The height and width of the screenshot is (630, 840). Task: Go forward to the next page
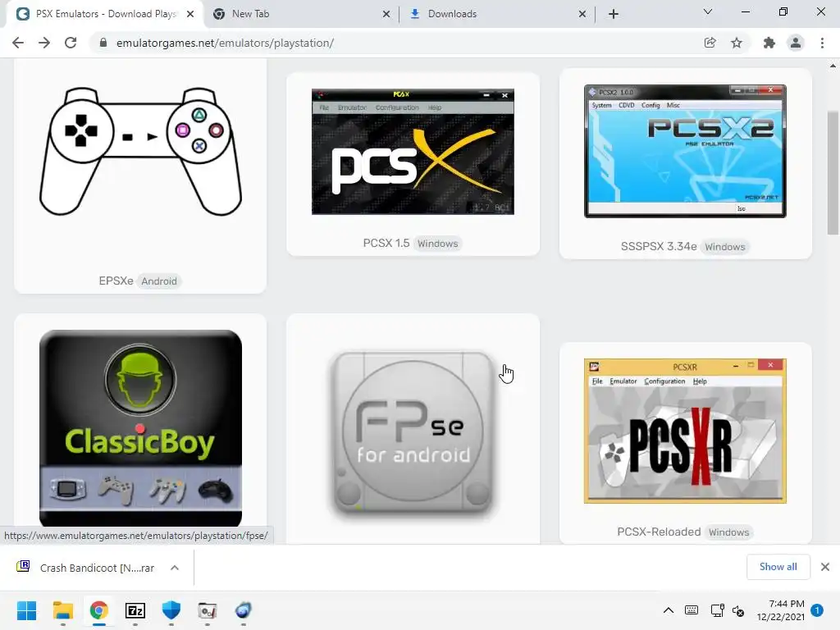[x=44, y=43]
